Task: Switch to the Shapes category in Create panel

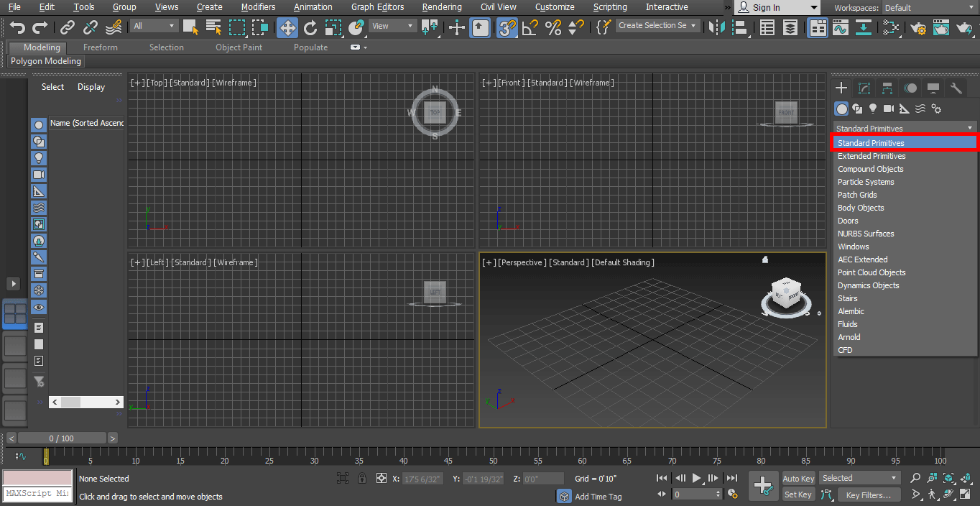Action: 857,109
